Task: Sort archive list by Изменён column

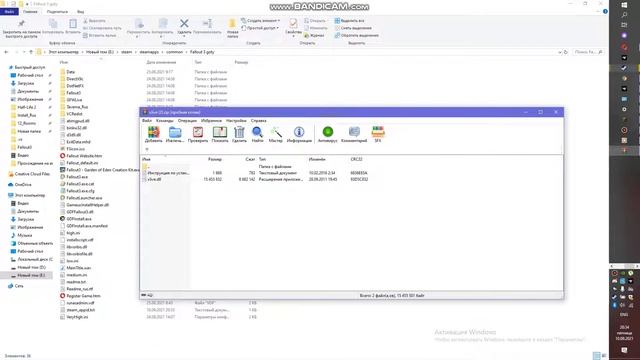Action: point(317,159)
